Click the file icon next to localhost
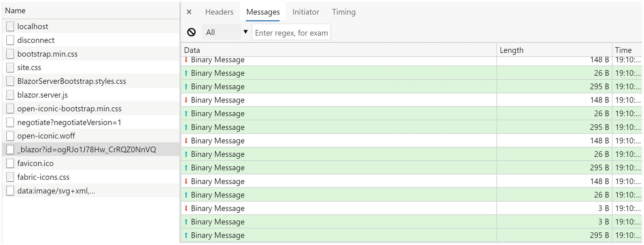This screenshot has width=644, height=245. click(x=10, y=27)
